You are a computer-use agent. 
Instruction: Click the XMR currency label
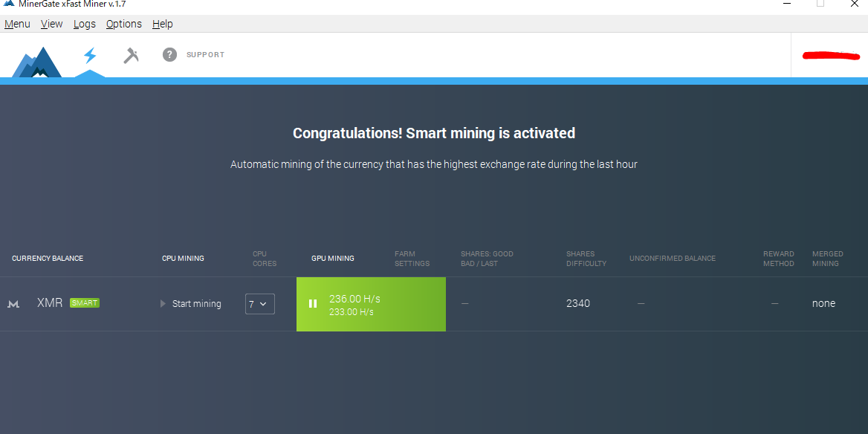(x=50, y=302)
